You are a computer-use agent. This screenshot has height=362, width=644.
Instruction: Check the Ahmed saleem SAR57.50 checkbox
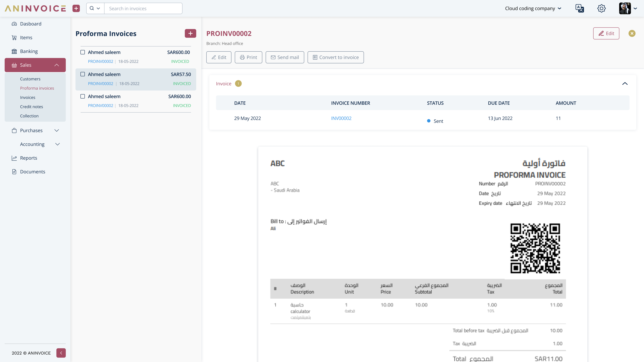click(83, 74)
